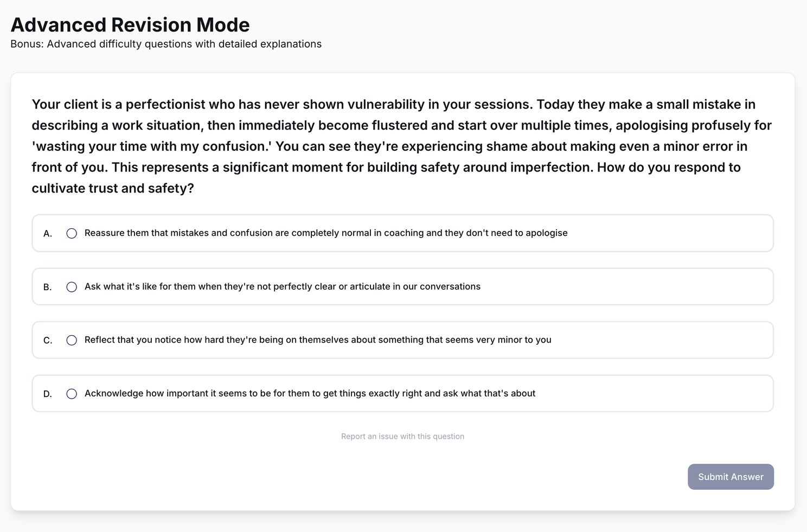807x532 pixels.
Task: Click the 'D.' letter label
Action: (48, 394)
